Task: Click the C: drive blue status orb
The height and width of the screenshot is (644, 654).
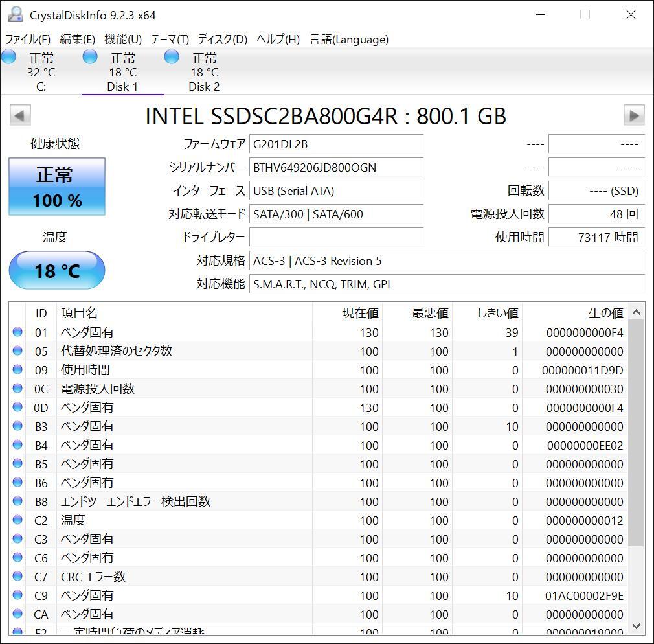Action: (9, 57)
